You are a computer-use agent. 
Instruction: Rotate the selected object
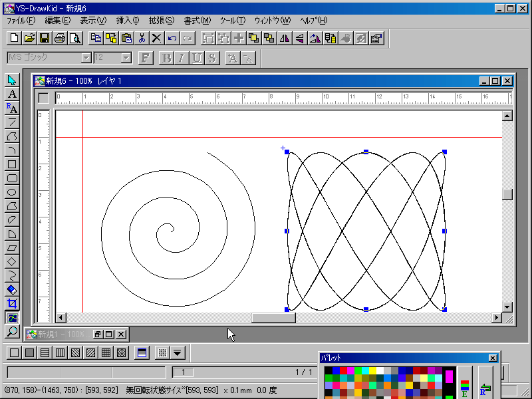pyautogui.click(x=315, y=38)
